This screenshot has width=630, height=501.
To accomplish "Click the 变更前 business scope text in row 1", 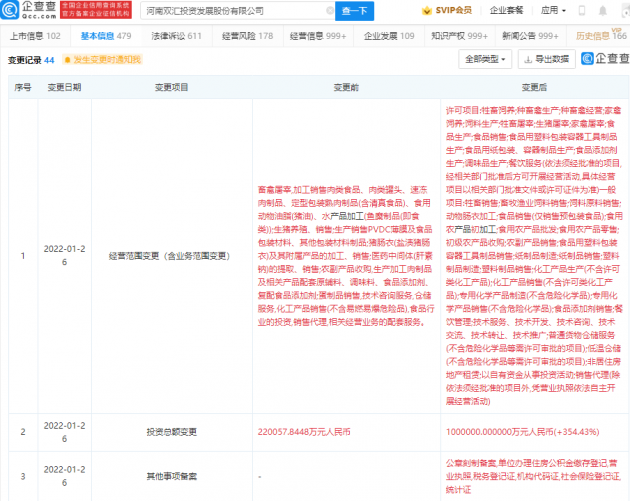I will click(346, 256).
